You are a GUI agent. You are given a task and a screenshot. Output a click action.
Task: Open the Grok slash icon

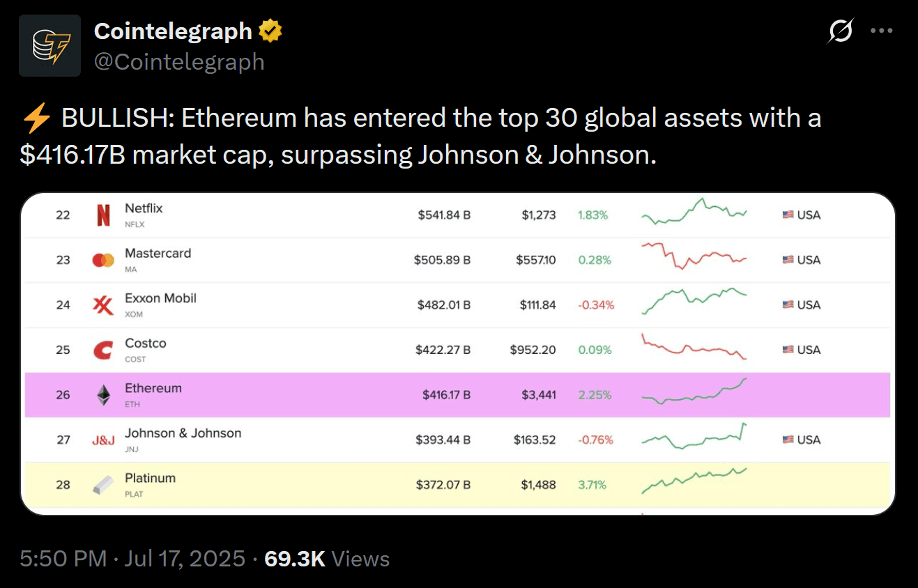click(x=841, y=31)
